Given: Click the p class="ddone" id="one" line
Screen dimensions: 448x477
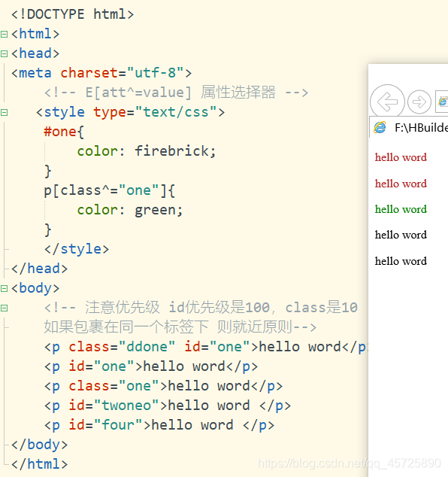Looking at the screenshot, I should coord(206,347).
